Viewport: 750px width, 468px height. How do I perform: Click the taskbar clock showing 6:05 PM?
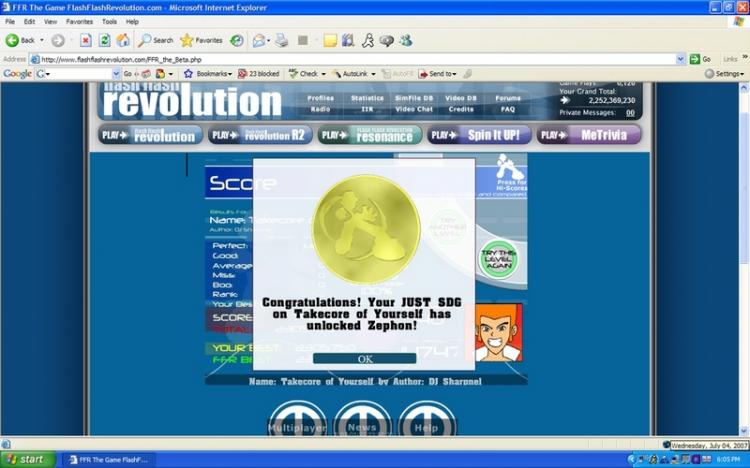728,460
